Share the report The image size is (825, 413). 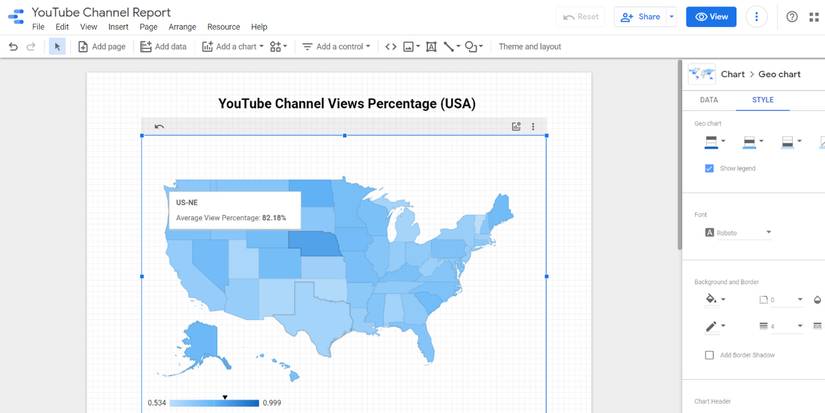pos(640,17)
